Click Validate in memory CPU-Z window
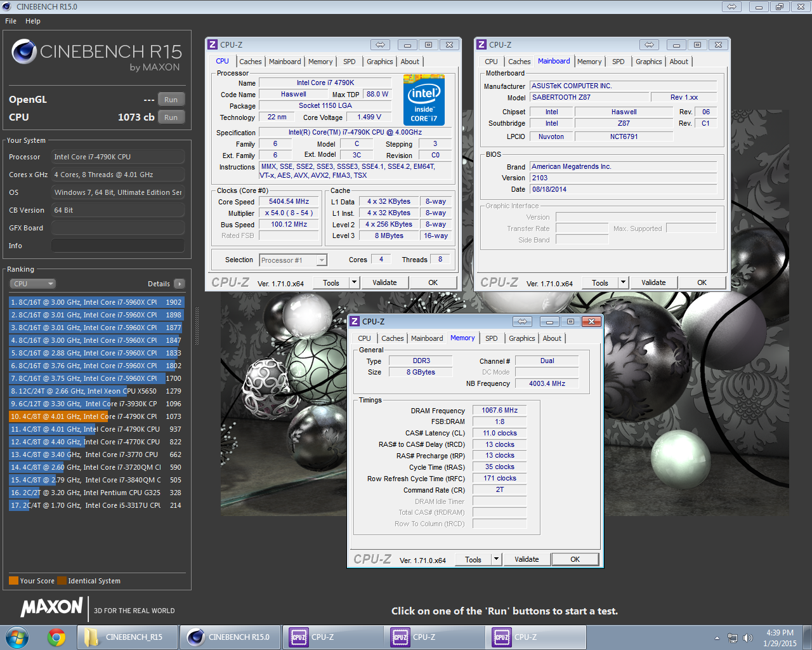 pos(527,560)
